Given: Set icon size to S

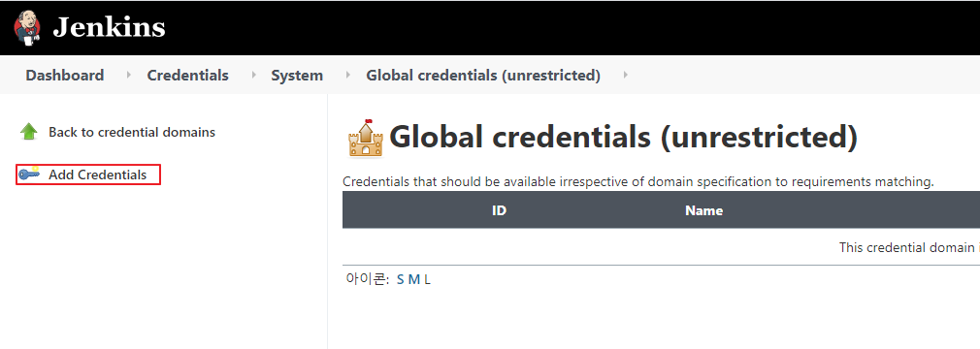Looking at the screenshot, I should coord(401,280).
